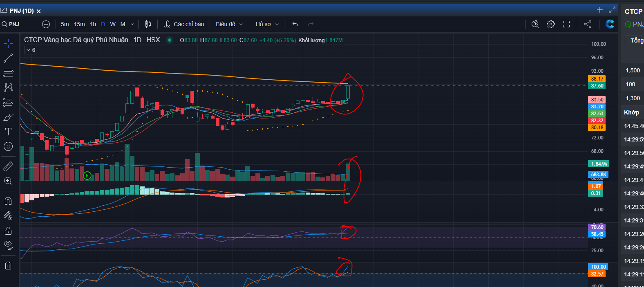This screenshot has width=644, height=287.
Task: Expand the timeframe list chevron after M
Action: pyautogui.click(x=132, y=24)
